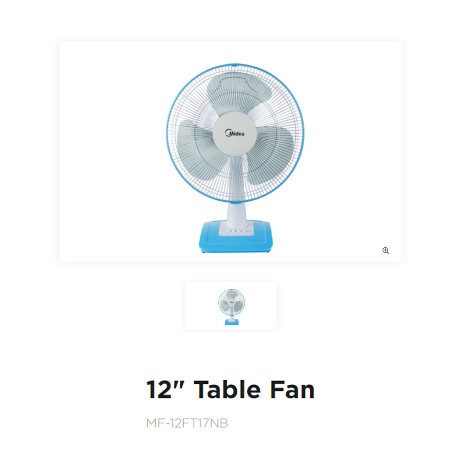
Task: Click the speed buttons on the fan base
Action: pyautogui.click(x=236, y=231)
